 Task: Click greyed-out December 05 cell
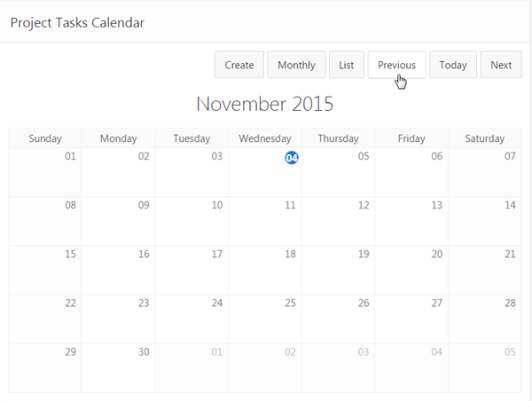pos(485,368)
